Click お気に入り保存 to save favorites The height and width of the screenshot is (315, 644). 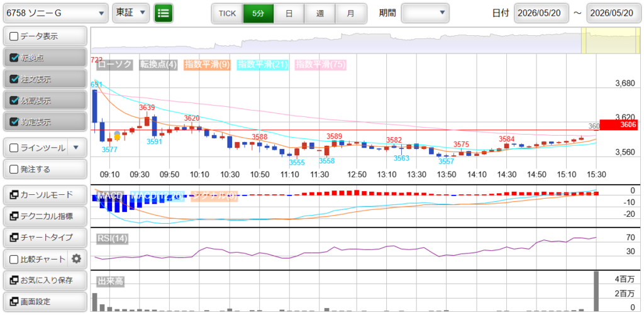(45, 280)
